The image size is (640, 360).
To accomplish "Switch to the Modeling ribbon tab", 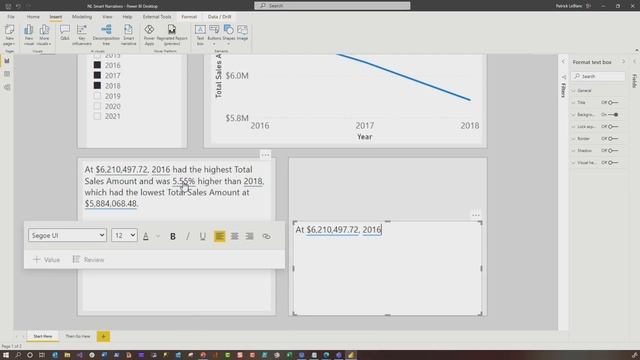I will (82, 17).
